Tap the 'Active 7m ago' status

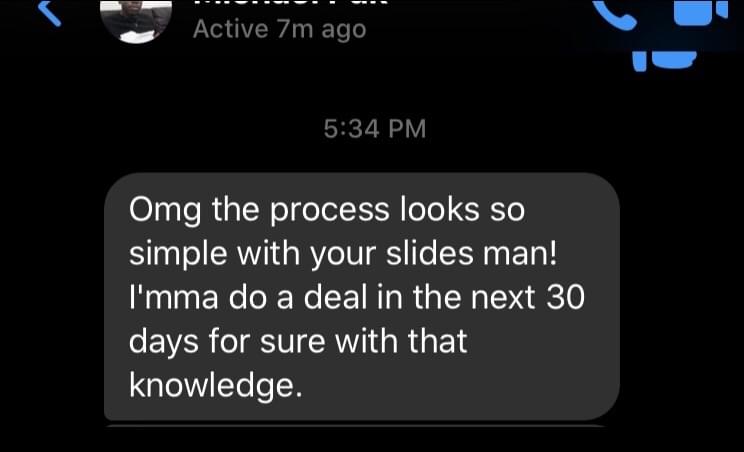(x=279, y=29)
